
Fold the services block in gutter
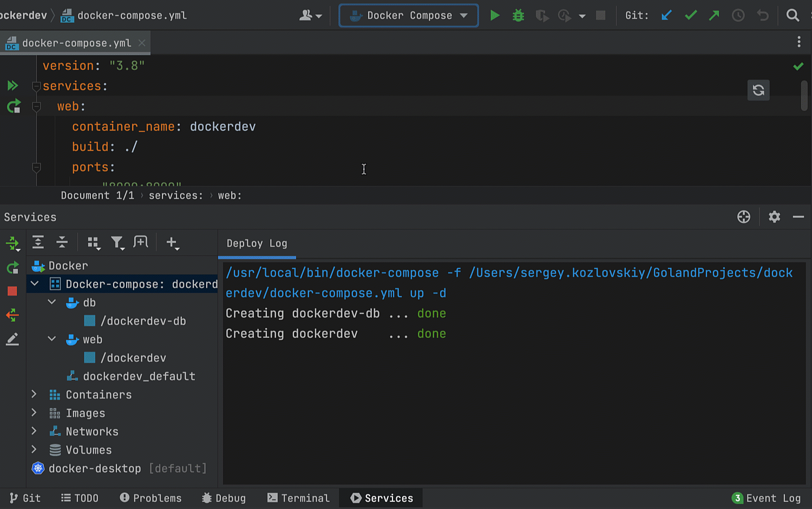click(36, 86)
